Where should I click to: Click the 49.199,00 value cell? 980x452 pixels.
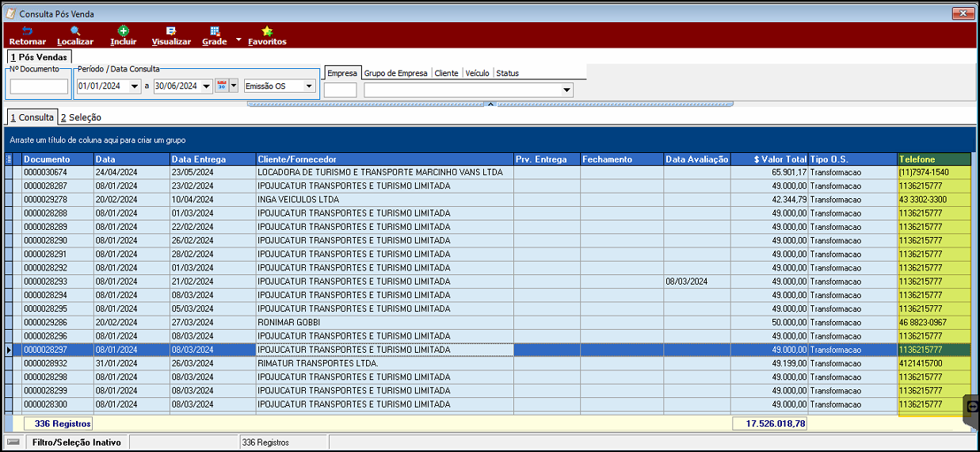[x=769, y=363]
